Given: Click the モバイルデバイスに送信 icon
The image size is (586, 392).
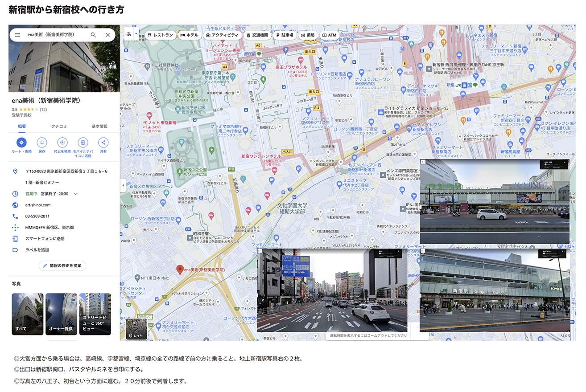Looking at the screenshot, I should click(x=83, y=143).
